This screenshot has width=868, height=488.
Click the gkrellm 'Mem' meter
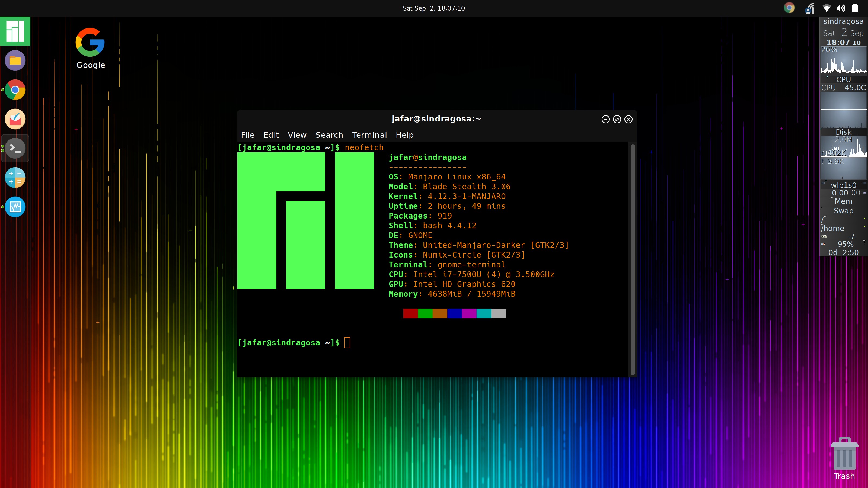(x=843, y=201)
